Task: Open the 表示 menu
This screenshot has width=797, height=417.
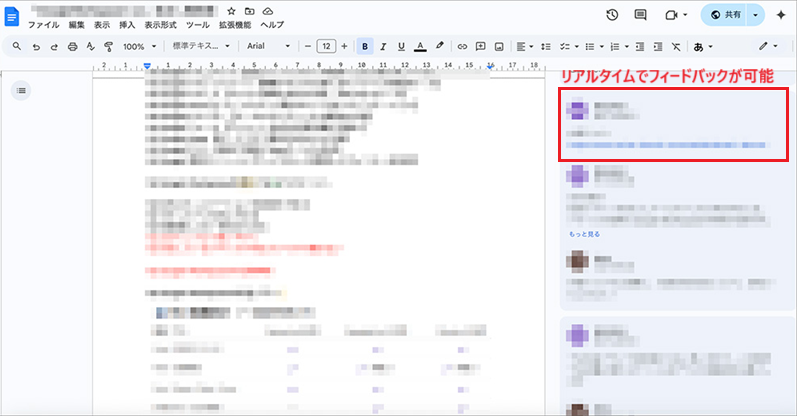Action: pos(102,25)
